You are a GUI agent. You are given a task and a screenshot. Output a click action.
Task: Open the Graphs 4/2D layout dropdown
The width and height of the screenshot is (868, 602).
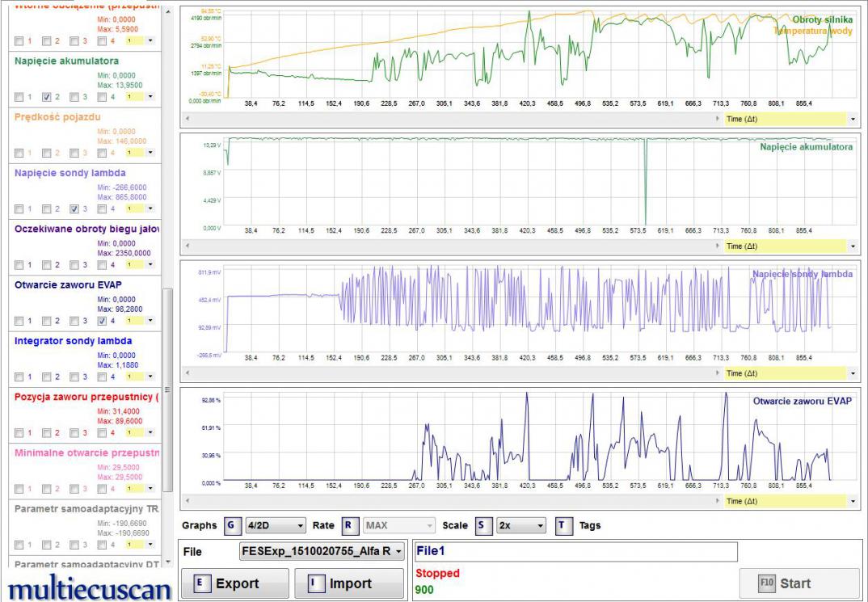coord(276,525)
